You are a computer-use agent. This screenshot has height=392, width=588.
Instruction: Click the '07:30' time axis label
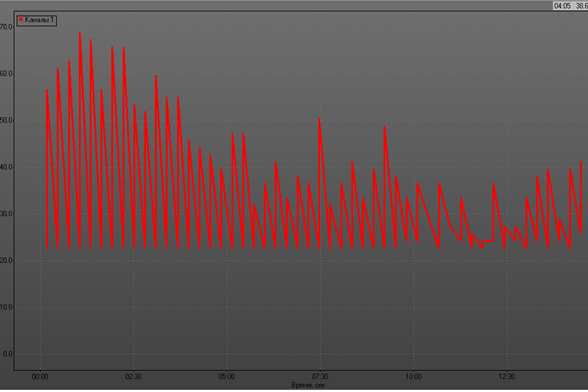pyautogui.click(x=320, y=376)
